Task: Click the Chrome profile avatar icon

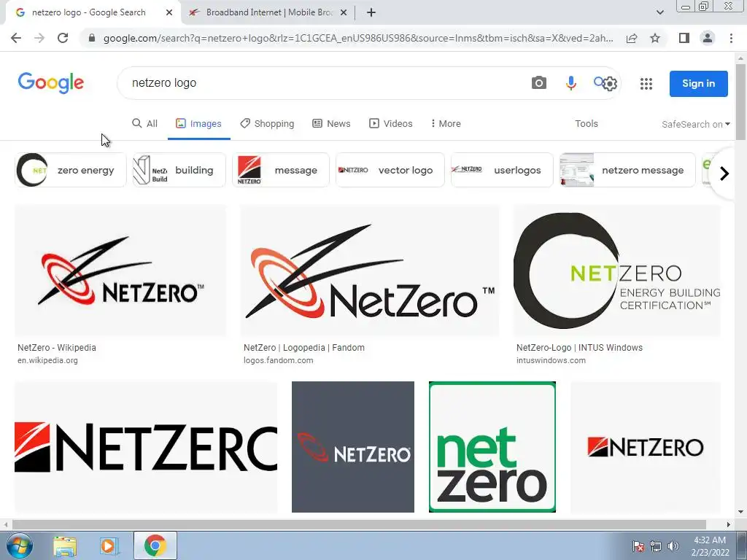Action: pos(708,38)
